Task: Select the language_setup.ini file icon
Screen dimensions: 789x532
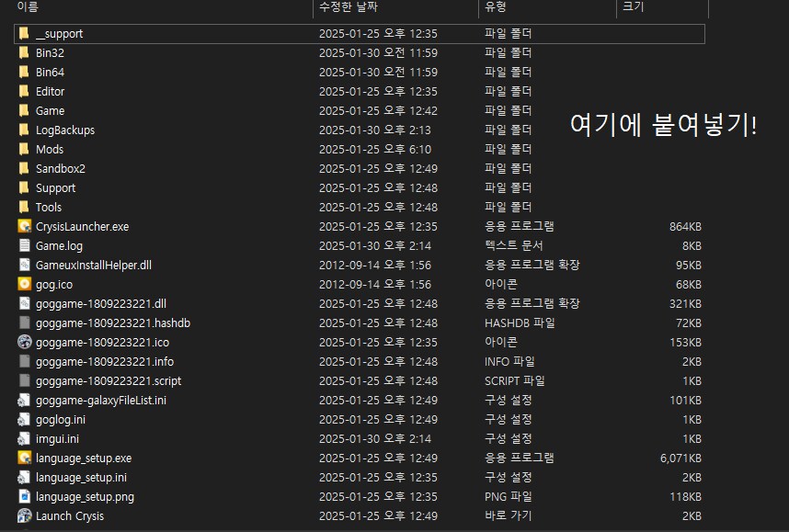Action: (24, 477)
